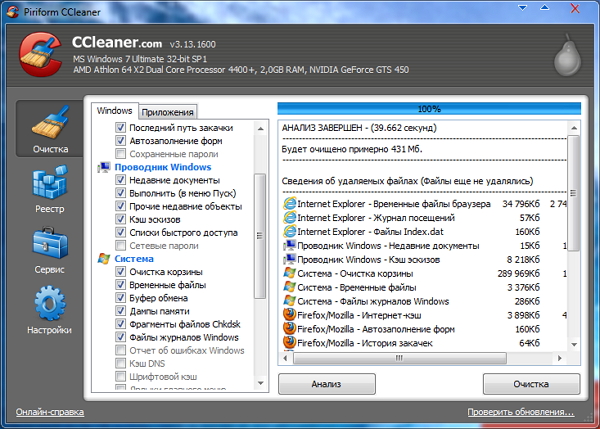Image resolution: width=600 pixels, height=429 pixels.
Task: Toggle Фрагменты файлов Chkdsk checkbox
Action: coord(121,324)
